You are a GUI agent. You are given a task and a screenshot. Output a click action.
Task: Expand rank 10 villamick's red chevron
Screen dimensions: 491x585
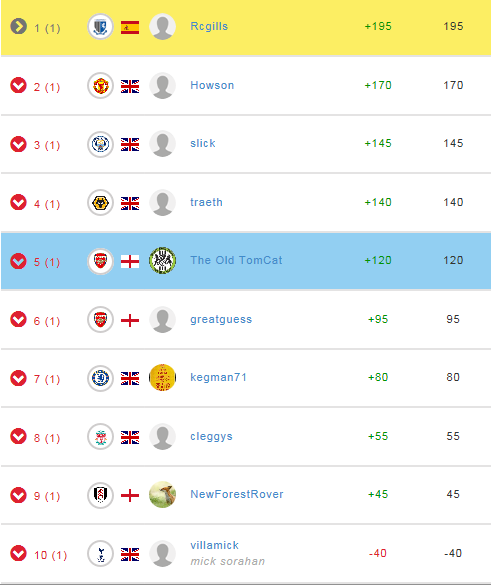(x=18, y=553)
